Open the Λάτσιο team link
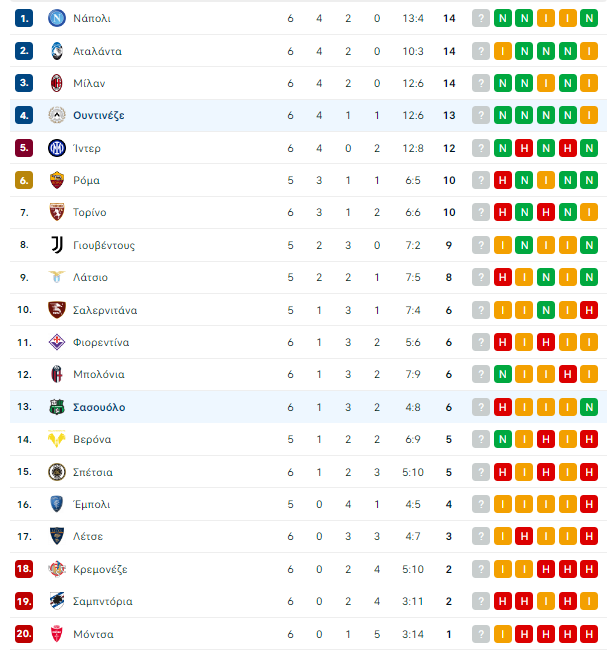 [90, 277]
